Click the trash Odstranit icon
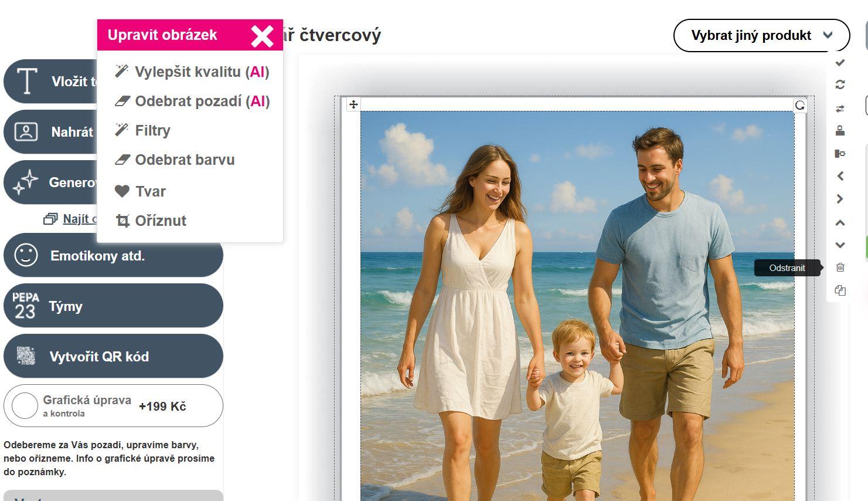The width and height of the screenshot is (868, 501). pos(840,268)
